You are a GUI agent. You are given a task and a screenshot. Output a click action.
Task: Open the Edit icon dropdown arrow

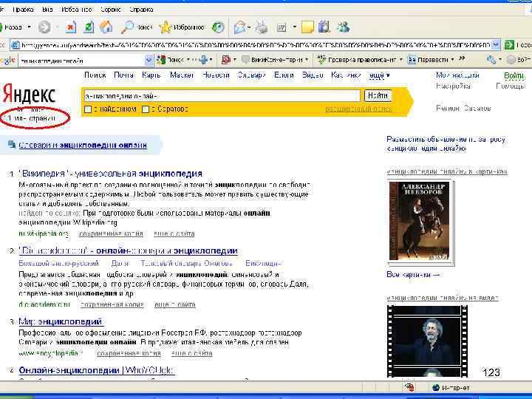point(295,27)
